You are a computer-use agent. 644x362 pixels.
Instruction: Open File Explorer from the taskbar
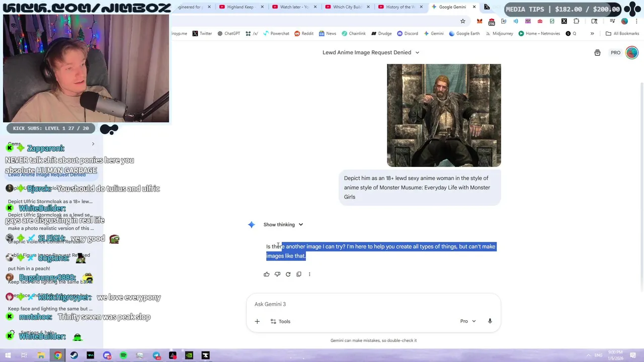(x=41, y=355)
